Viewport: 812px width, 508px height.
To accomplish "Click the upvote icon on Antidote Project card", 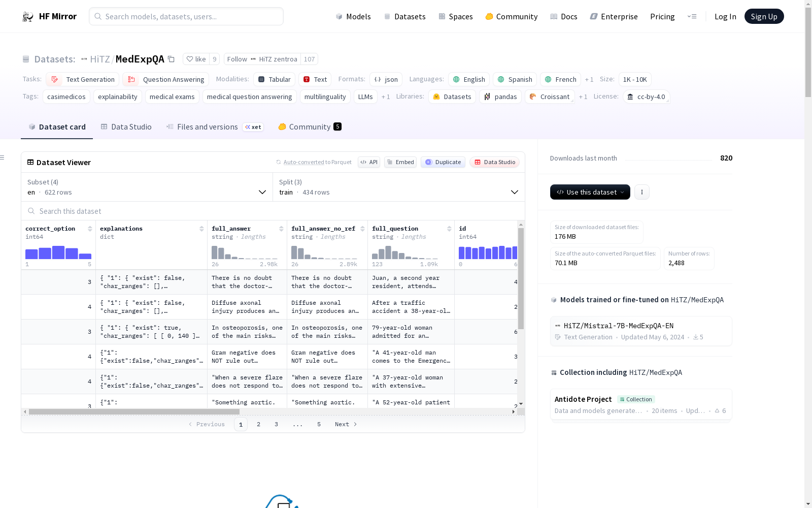I will coord(717,411).
